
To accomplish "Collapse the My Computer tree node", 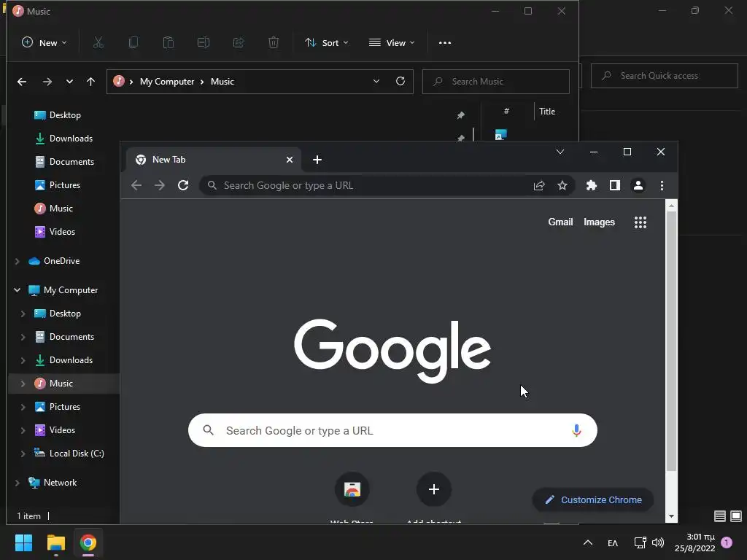I will [x=18, y=290].
